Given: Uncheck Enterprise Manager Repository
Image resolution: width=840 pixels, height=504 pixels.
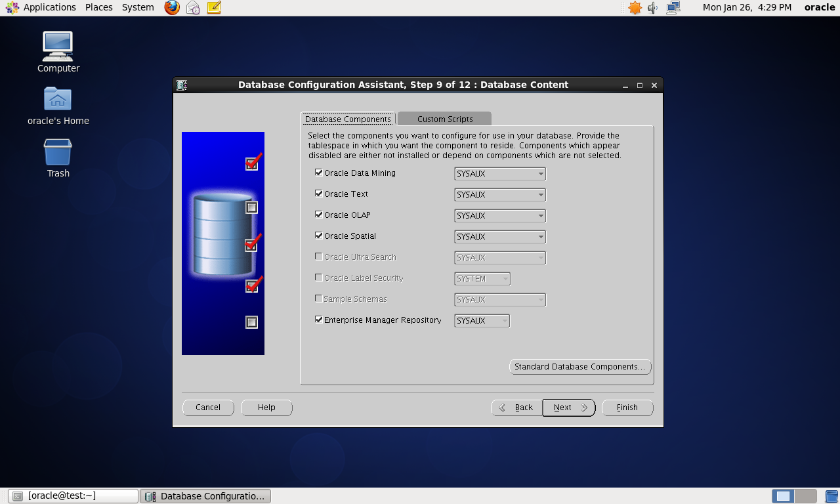Looking at the screenshot, I should point(319,320).
